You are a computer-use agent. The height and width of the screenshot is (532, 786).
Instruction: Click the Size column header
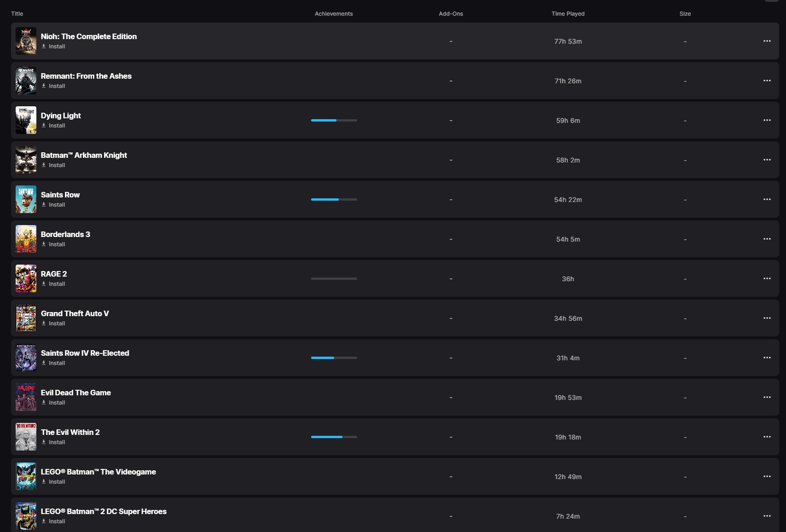tap(685, 14)
